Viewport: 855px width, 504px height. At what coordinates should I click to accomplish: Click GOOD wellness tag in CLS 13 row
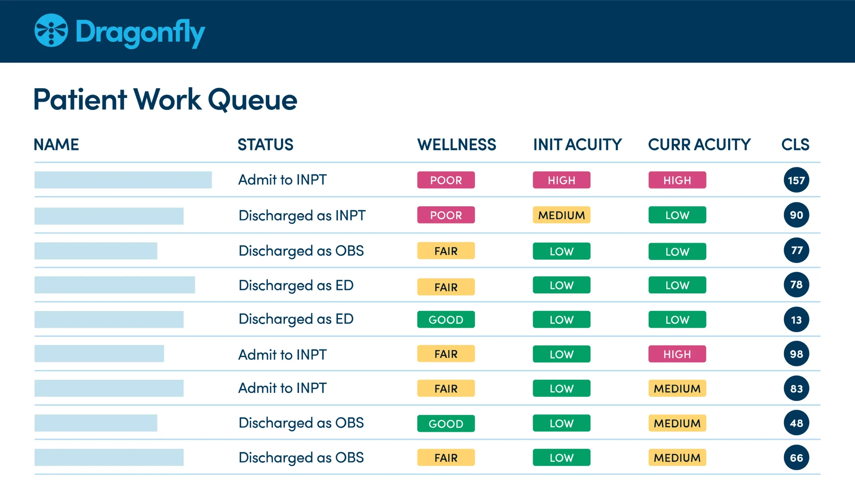(x=446, y=319)
